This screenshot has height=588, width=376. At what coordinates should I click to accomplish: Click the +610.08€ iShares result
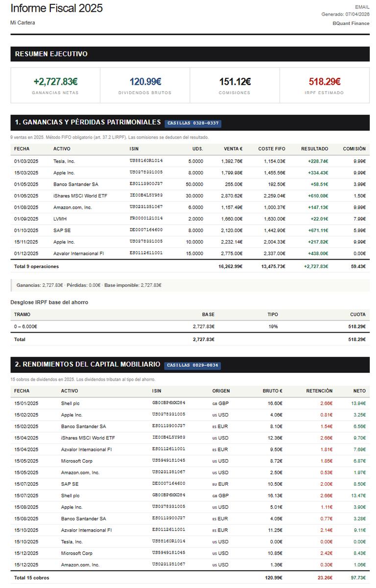click(318, 196)
